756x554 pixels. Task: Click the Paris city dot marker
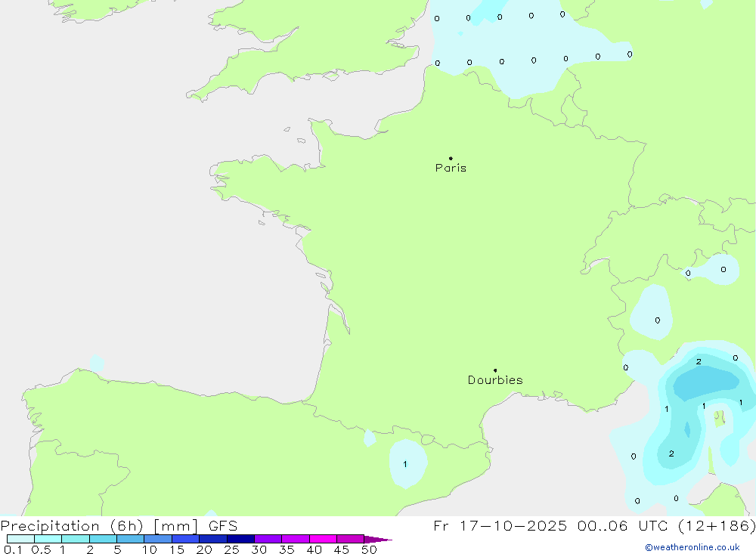451,158
